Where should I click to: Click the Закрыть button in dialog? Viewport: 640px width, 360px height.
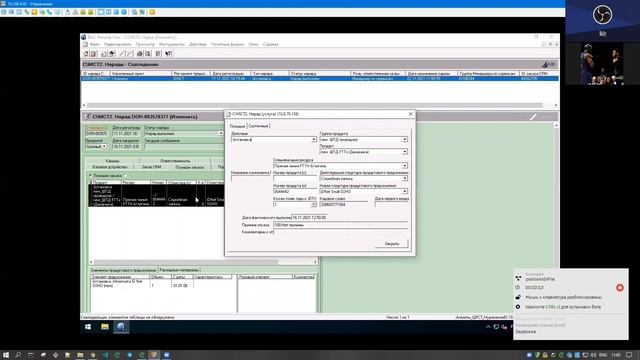coord(391,244)
